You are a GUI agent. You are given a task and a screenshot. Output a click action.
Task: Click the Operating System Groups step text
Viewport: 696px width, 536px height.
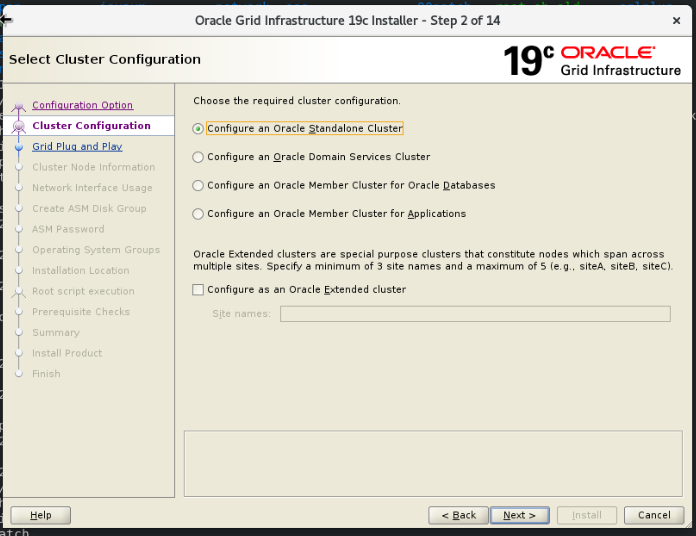point(96,250)
